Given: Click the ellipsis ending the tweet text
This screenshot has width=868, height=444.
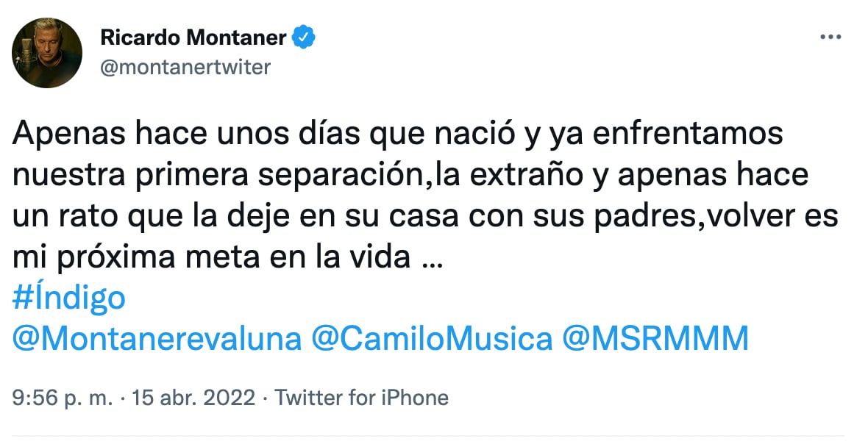Looking at the screenshot, I should 435,259.
